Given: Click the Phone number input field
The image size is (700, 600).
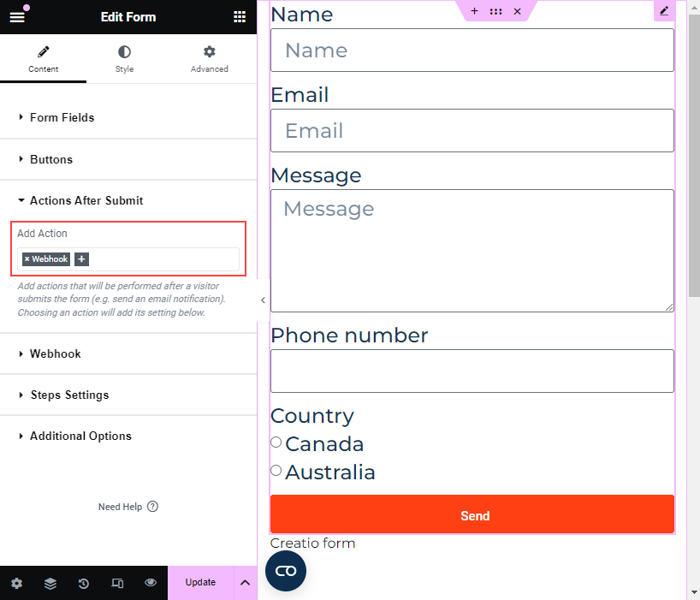Looking at the screenshot, I should [x=472, y=371].
